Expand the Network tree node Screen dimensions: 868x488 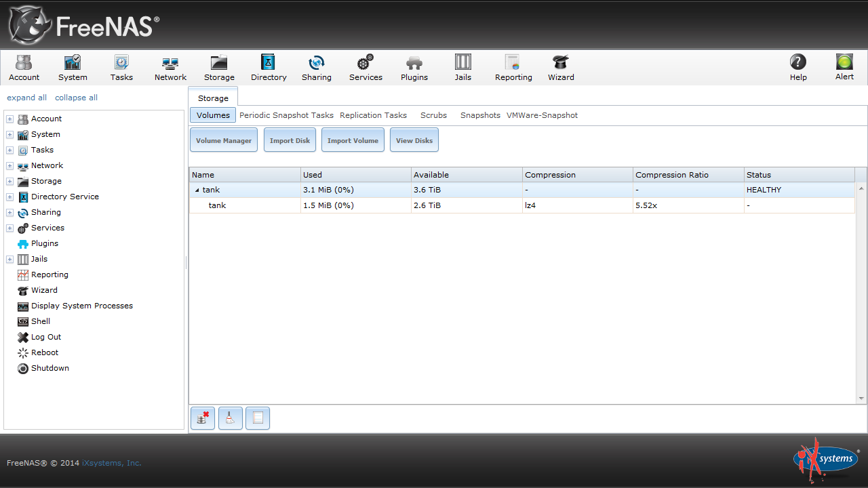click(x=10, y=166)
